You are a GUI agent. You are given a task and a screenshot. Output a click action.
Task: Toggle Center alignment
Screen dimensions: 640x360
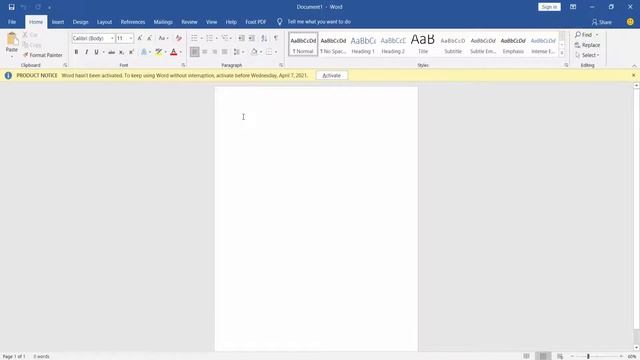[205, 52]
